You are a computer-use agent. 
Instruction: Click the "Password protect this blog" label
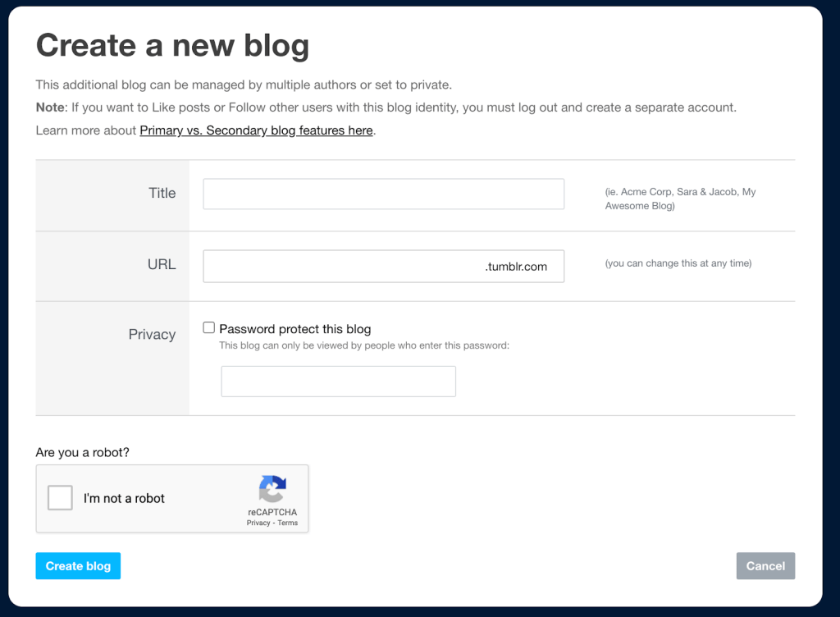pos(294,329)
